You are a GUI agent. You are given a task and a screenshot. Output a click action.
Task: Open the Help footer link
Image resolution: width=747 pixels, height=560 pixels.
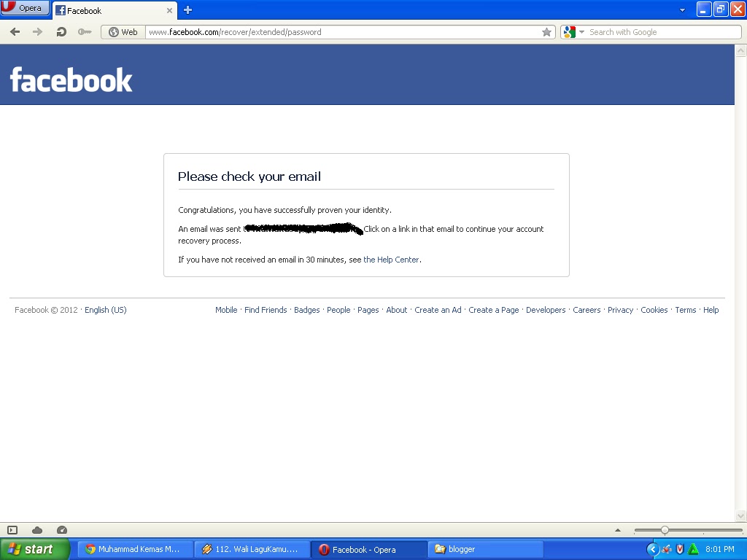pyautogui.click(x=711, y=310)
